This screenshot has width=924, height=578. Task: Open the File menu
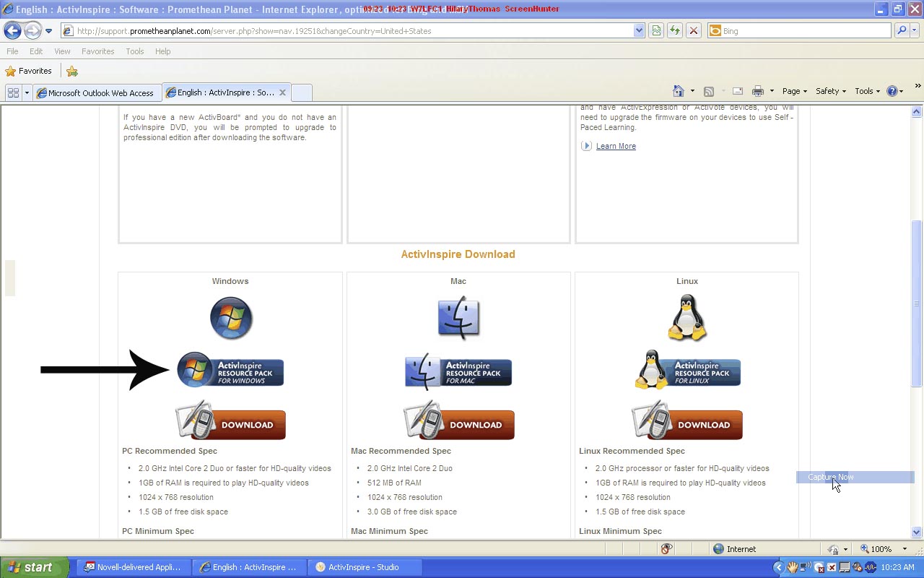tap(12, 51)
